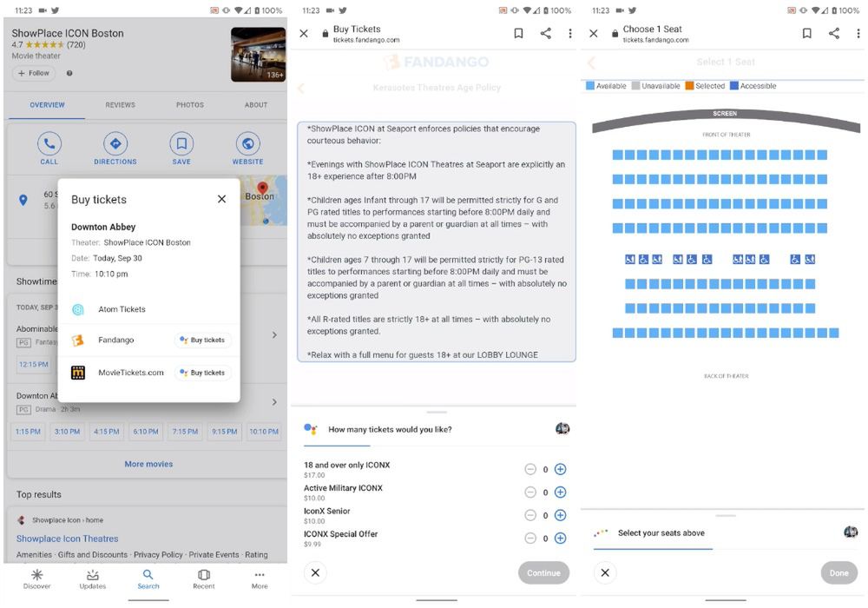Open the More menu in bottom bar
Viewport: 868px width, 608px height.
(x=260, y=579)
